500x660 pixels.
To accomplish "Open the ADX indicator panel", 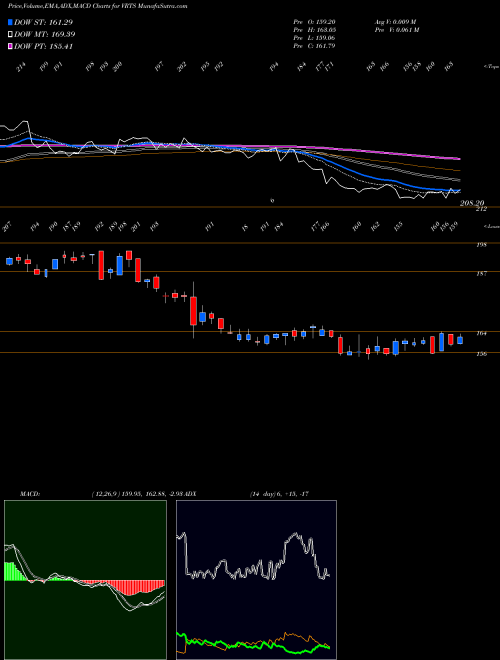I will (256, 580).
